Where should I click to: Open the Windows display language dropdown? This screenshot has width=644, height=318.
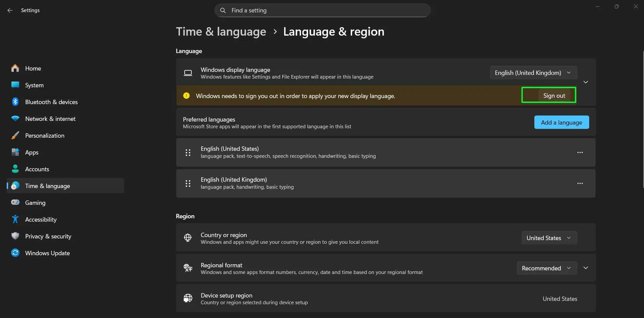533,73
